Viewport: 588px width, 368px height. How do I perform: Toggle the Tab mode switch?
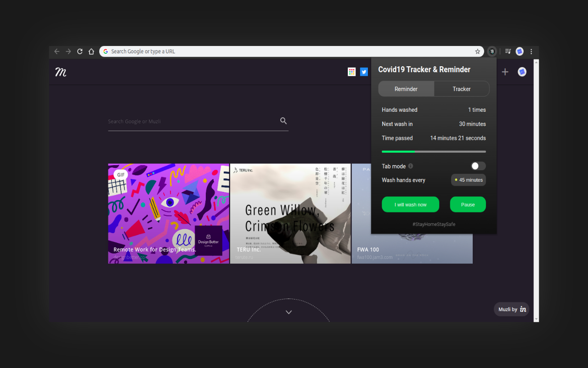(478, 166)
